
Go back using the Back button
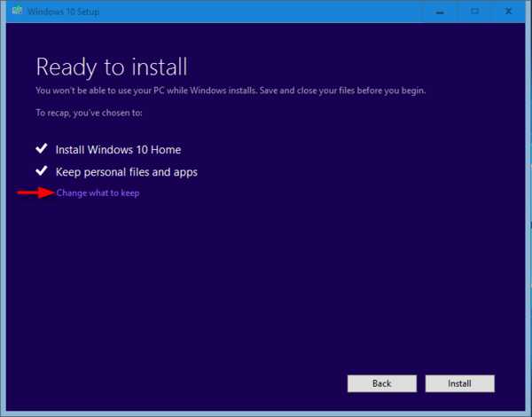(381, 383)
